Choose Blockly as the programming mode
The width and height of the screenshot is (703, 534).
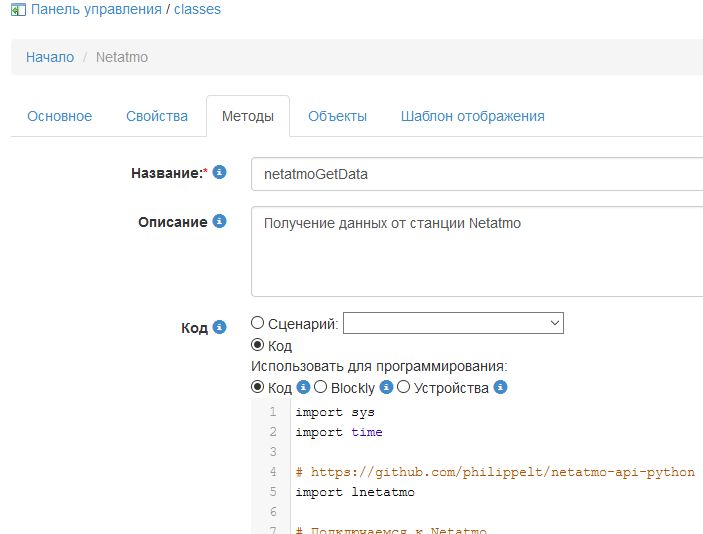320,386
